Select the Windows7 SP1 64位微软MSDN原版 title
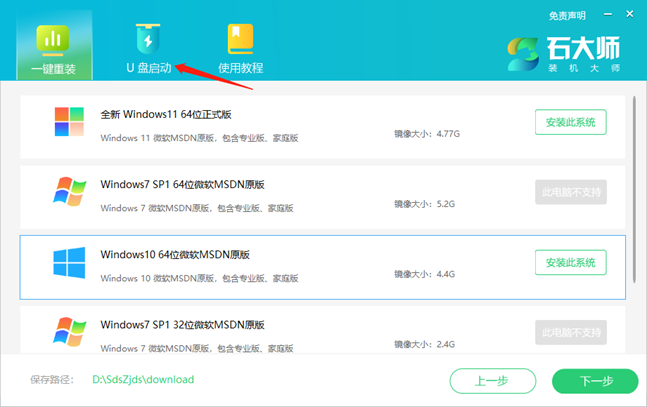The width and height of the screenshot is (647, 407). coord(182,185)
